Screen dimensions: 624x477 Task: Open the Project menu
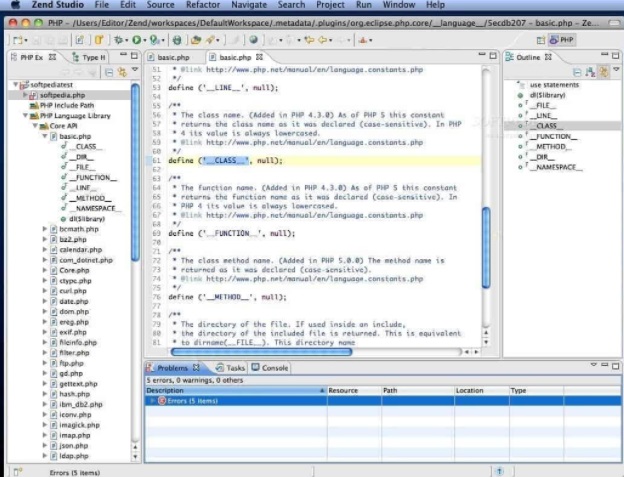click(x=330, y=5)
